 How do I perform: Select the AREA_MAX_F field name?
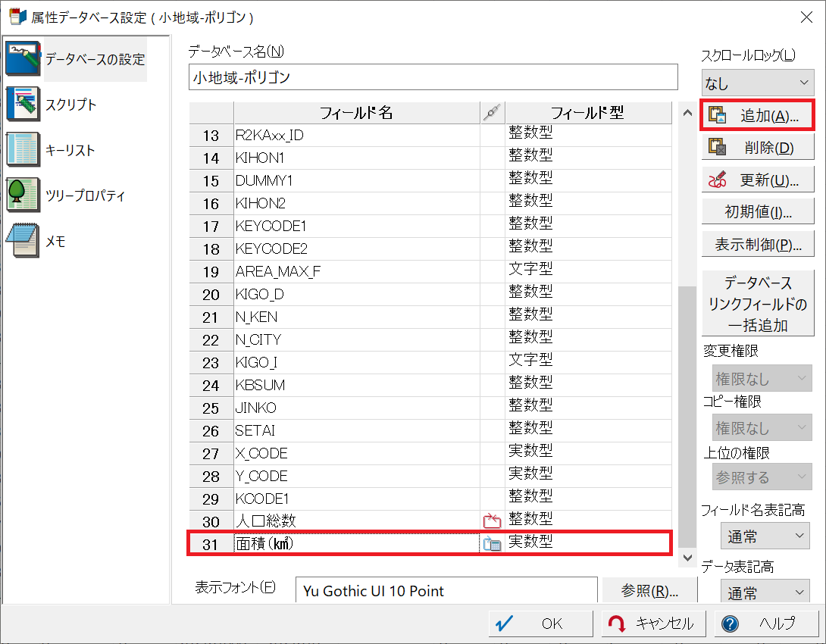click(x=277, y=272)
